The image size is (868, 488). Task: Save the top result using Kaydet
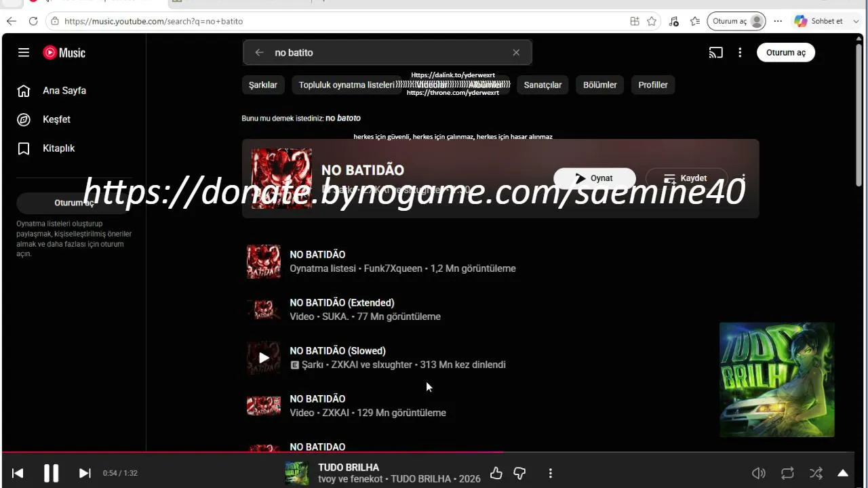click(686, 178)
